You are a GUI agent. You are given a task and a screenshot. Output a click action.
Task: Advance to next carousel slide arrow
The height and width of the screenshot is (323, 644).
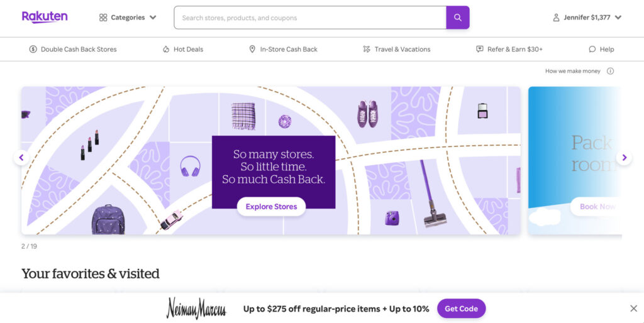tap(624, 158)
